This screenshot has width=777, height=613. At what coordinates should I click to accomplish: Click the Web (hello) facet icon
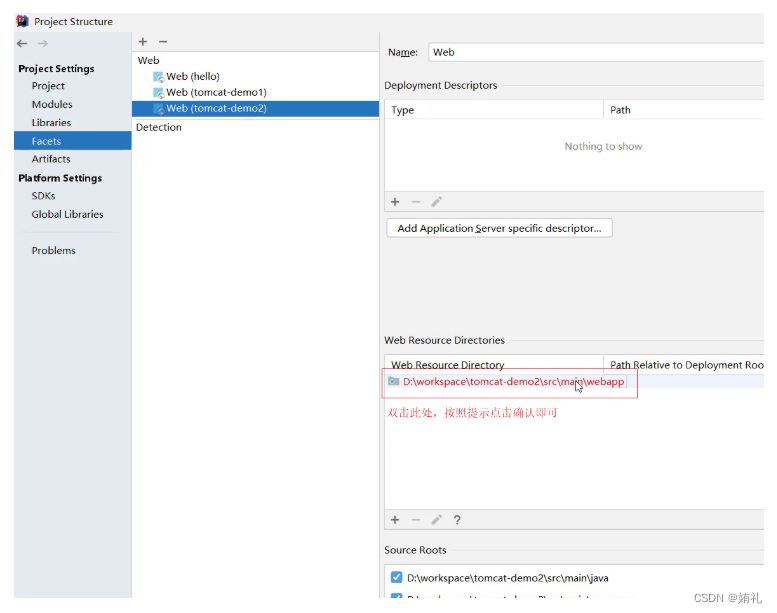click(159, 77)
